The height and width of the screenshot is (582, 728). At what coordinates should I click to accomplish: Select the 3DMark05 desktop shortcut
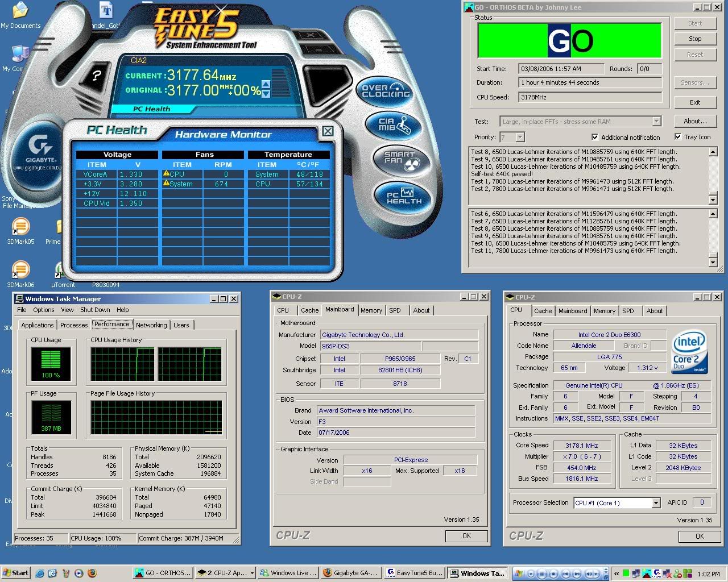[20, 232]
